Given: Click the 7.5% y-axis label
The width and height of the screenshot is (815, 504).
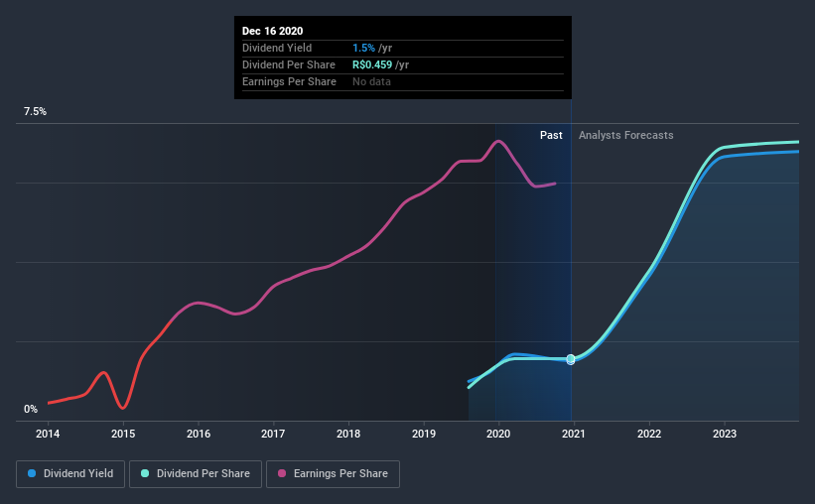Looking at the screenshot, I should click(x=35, y=112).
